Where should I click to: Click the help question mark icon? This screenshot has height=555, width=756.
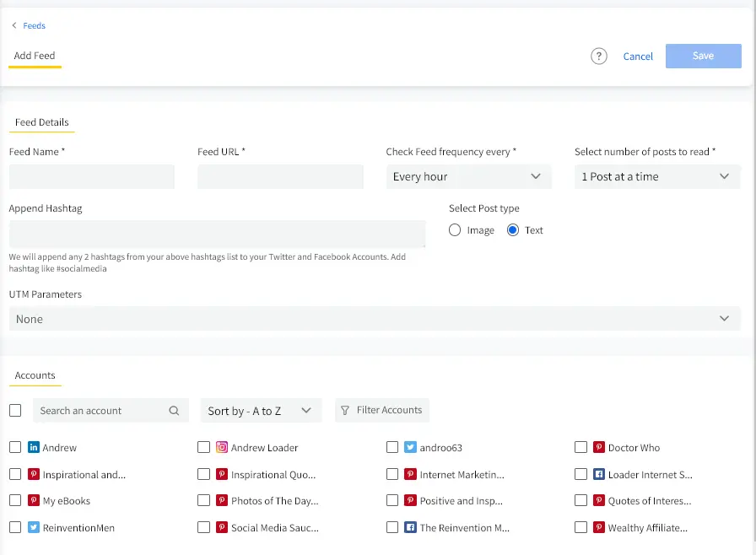coord(599,57)
